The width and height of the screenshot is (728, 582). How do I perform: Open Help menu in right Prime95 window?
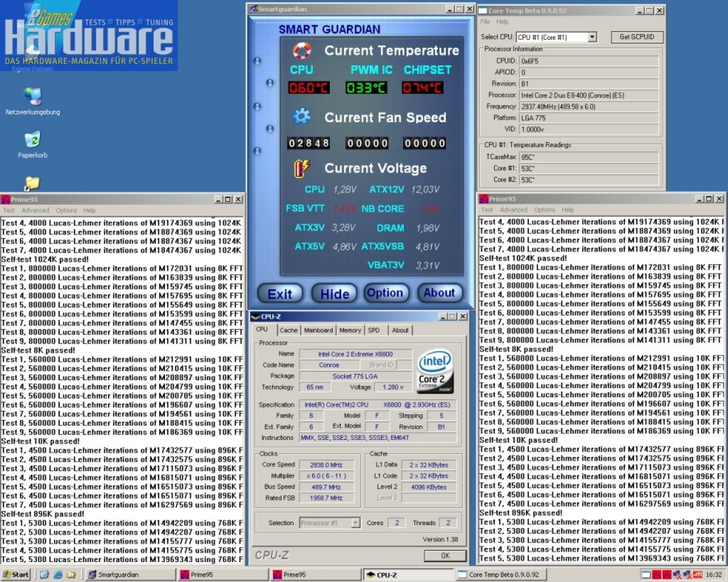(x=568, y=210)
